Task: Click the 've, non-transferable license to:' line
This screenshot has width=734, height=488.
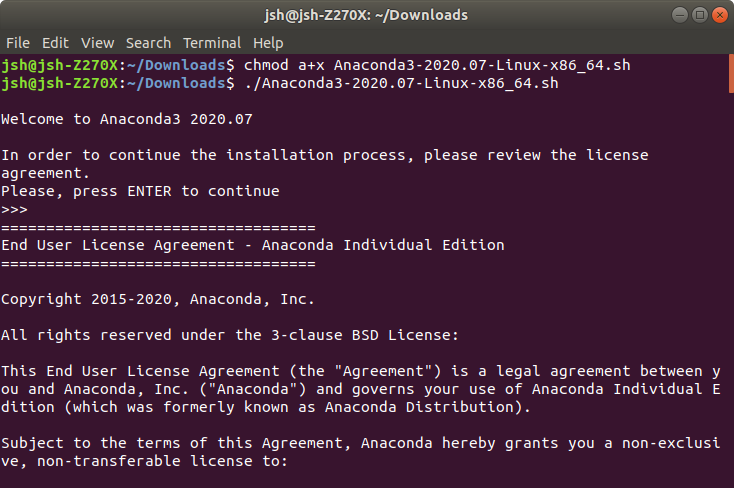Action: pyautogui.click(x=144, y=461)
